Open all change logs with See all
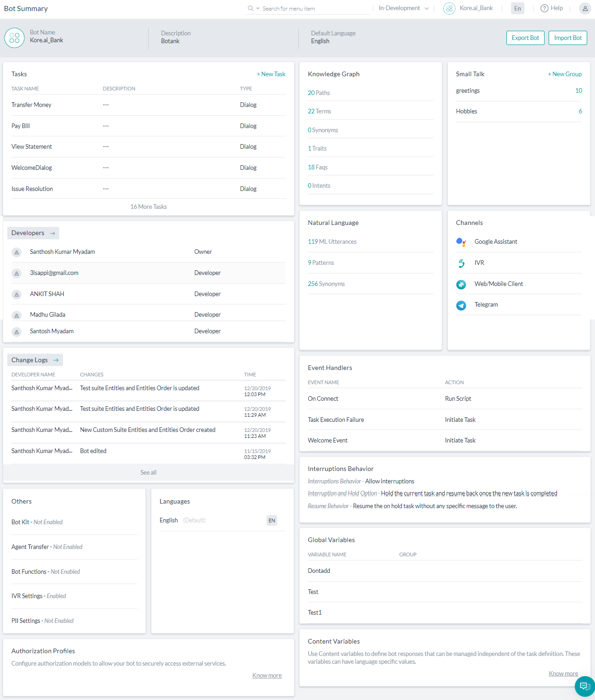The width and height of the screenshot is (595, 700). tap(148, 472)
